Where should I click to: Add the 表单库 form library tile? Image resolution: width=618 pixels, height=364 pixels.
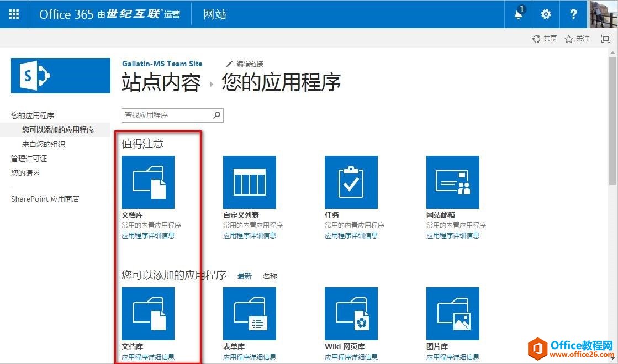coord(250,314)
